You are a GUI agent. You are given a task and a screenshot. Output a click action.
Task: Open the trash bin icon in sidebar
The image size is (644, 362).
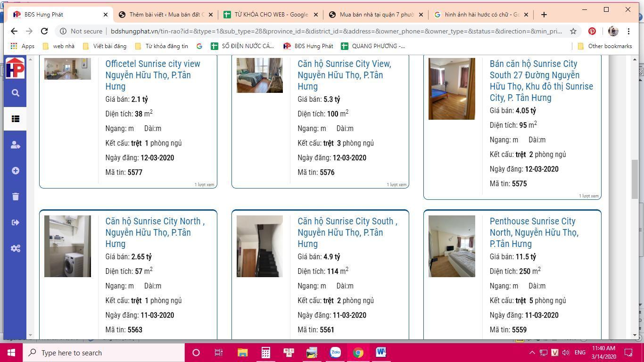click(x=15, y=197)
